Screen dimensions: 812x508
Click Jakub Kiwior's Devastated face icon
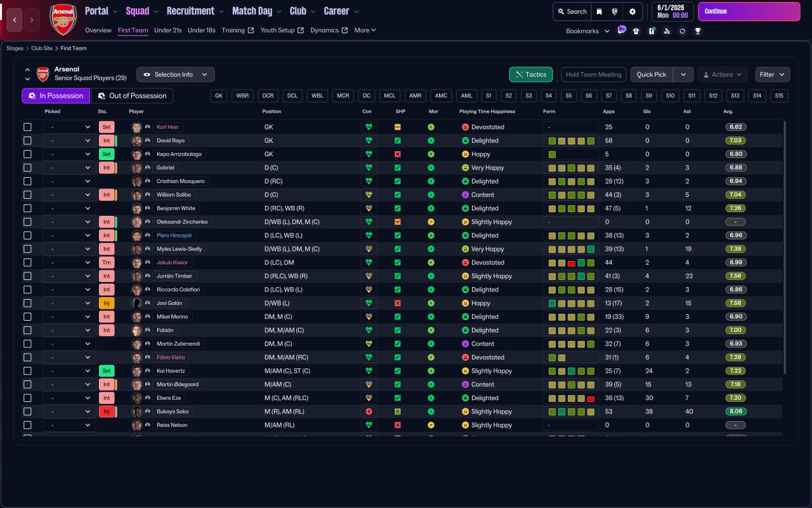point(465,263)
